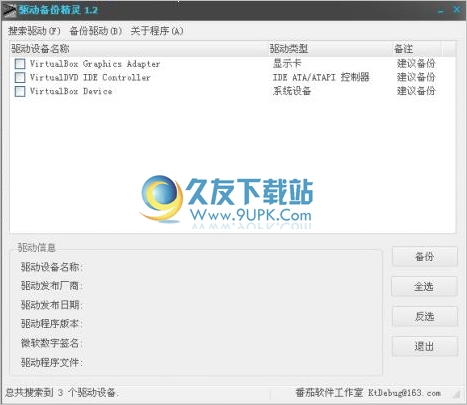
Task: Open the 关于程序(A) menu
Action: pyautogui.click(x=157, y=31)
